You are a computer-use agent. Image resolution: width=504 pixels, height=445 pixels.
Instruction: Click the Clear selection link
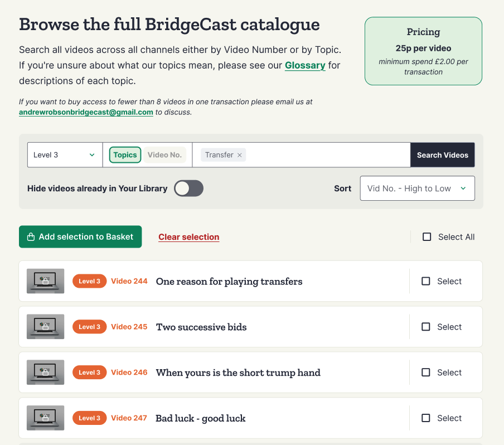coord(188,237)
